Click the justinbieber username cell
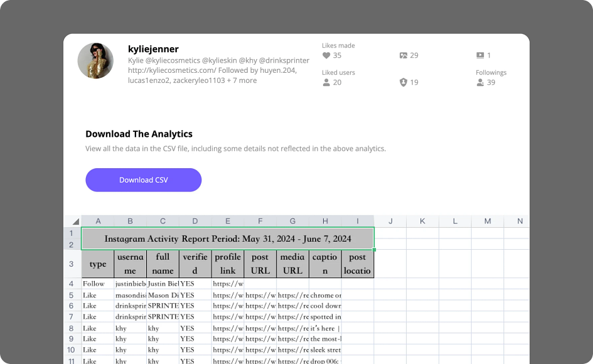 click(x=130, y=284)
